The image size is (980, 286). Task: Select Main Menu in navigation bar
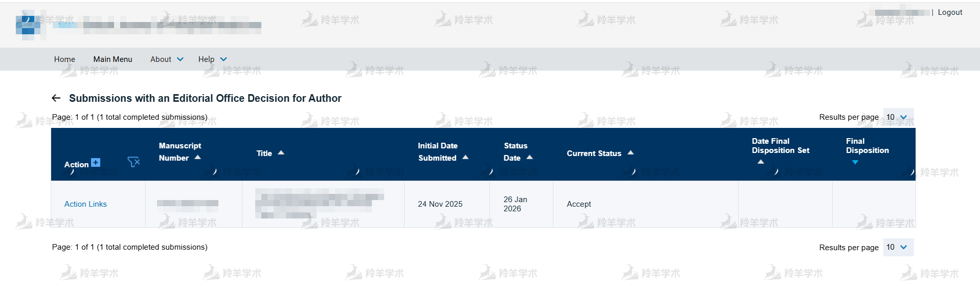113,59
